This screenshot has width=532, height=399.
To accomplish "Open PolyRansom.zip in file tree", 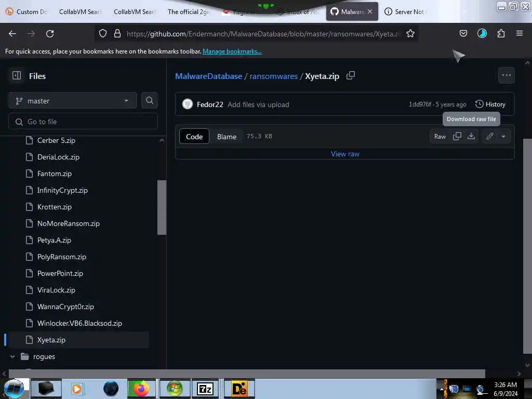I will point(61,257).
